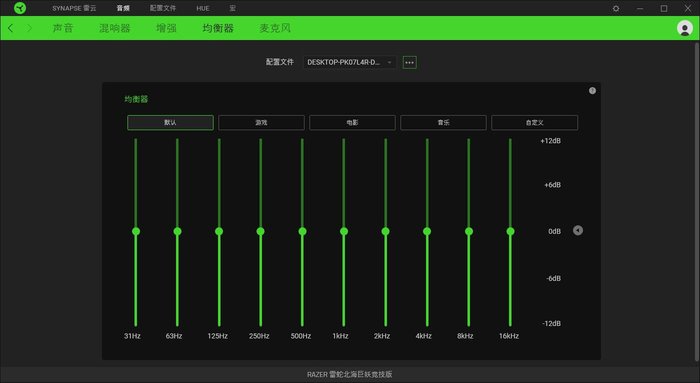
Task: Switch to the 麦克风 tab
Action: point(275,28)
